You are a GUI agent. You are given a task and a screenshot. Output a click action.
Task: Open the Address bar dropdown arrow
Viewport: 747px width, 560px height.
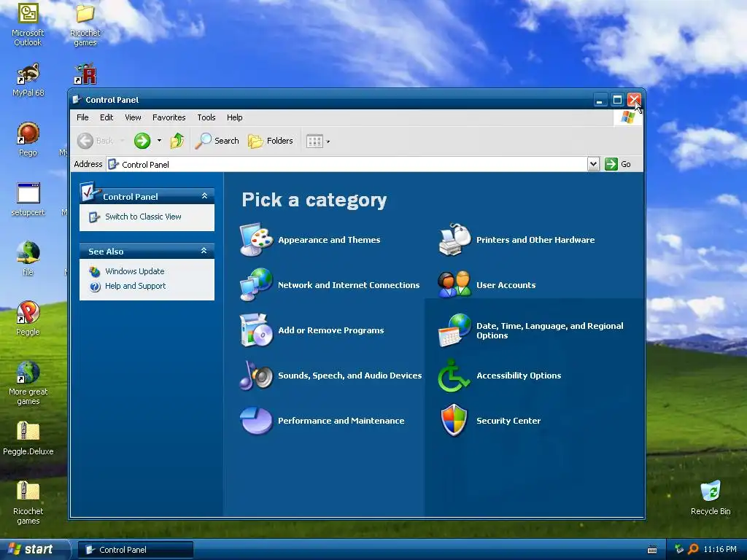pyautogui.click(x=593, y=164)
